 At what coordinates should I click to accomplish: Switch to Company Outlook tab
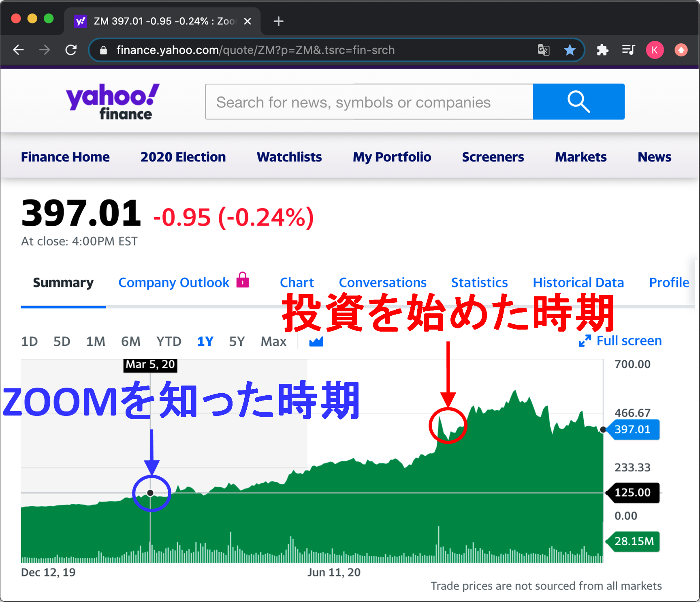174,283
